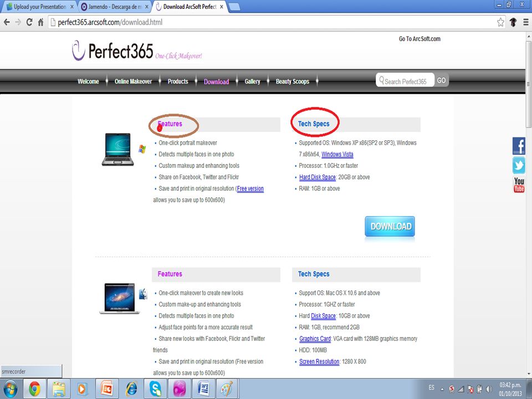Viewport: 532px width, 399px height.
Task: Click the MacBook laptop image
Action: 119,299
